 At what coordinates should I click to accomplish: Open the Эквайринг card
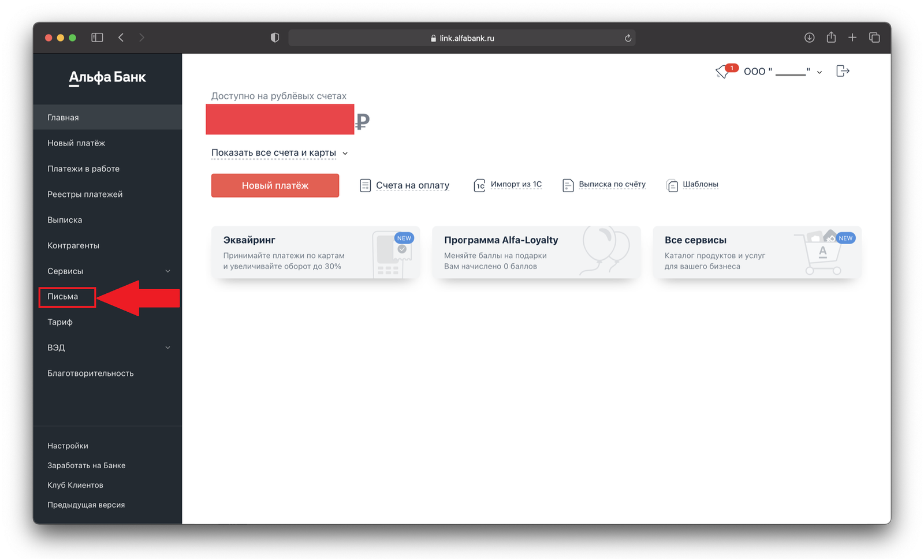[315, 252]
